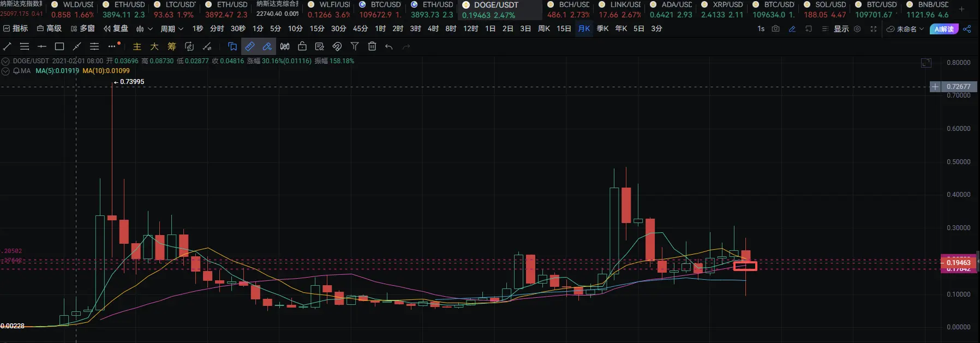Enter fullscreen chart mode
Image resolution: width=980 pixels, height=343 pixels.
[874, 29]
